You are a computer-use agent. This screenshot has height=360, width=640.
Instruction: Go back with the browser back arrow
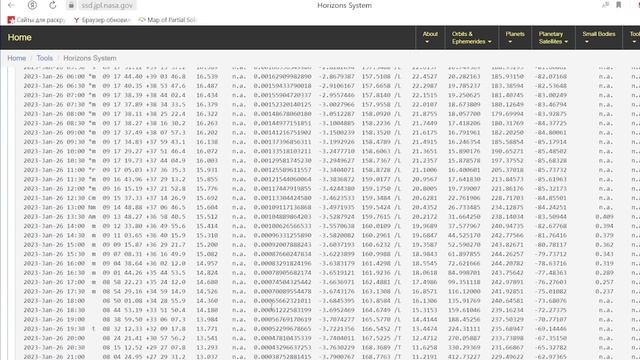(11, 5)
